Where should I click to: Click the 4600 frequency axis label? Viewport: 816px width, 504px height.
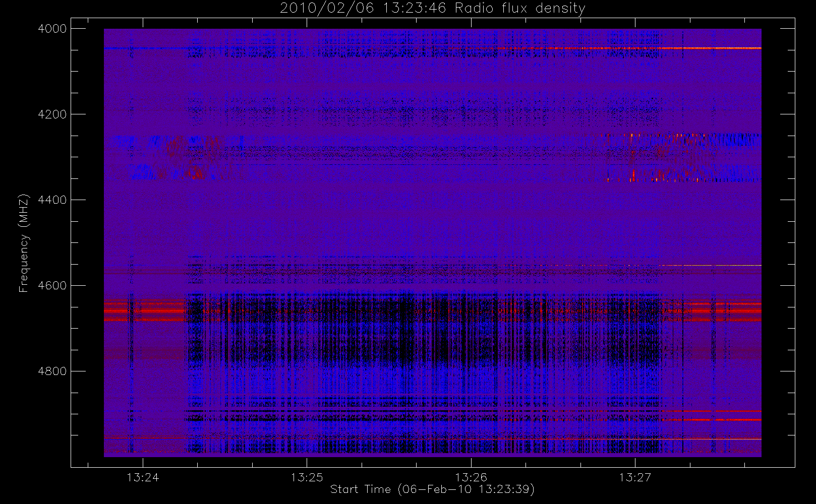tap(52, 286)
